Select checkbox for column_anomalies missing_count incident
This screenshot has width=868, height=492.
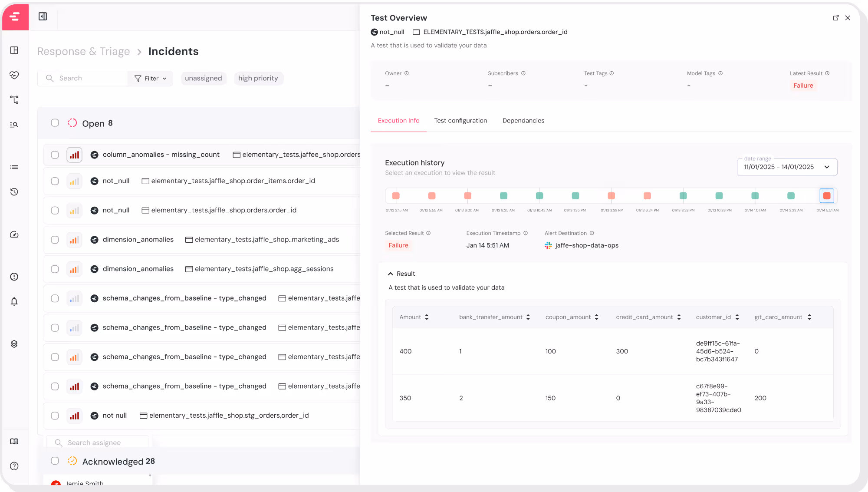tap(55, 155)
